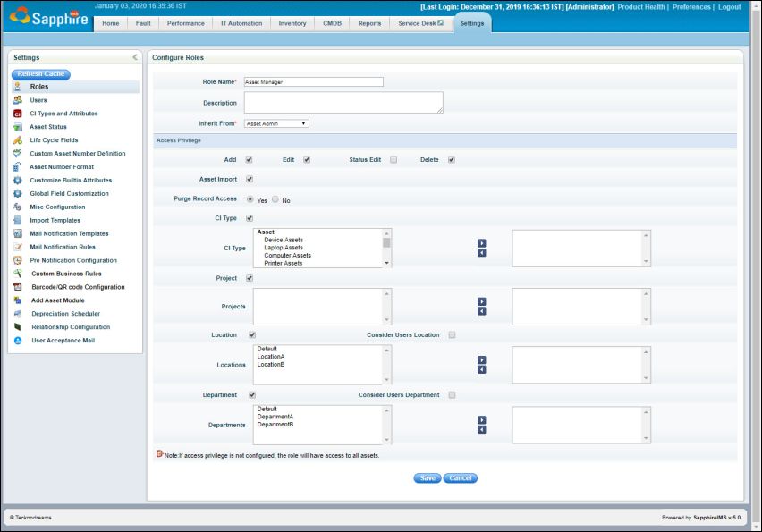762x532 pixels.
Task: Click the Barcode/QR code Configuration icon
Action: [18, 287]
